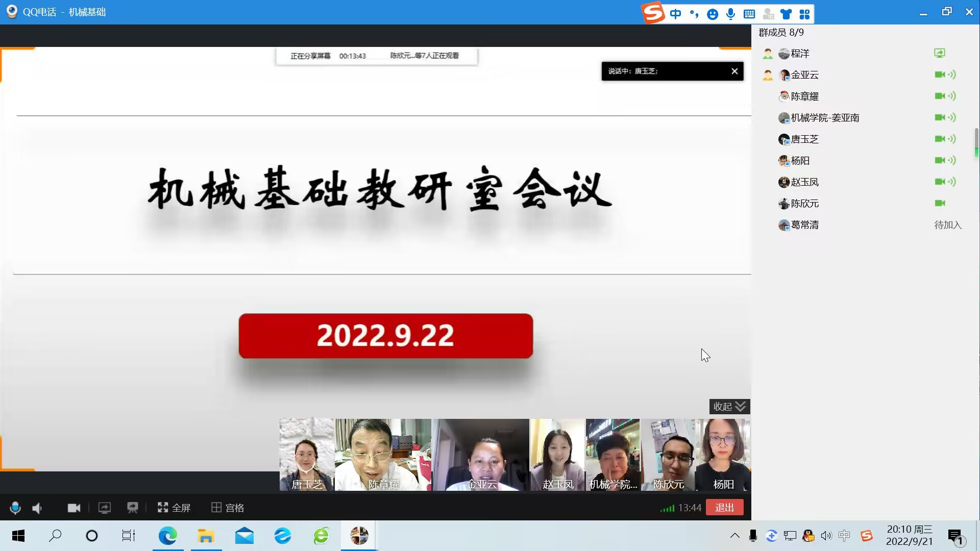
Task: Click camera icon next to 金亚云
Action: point(940,74)
